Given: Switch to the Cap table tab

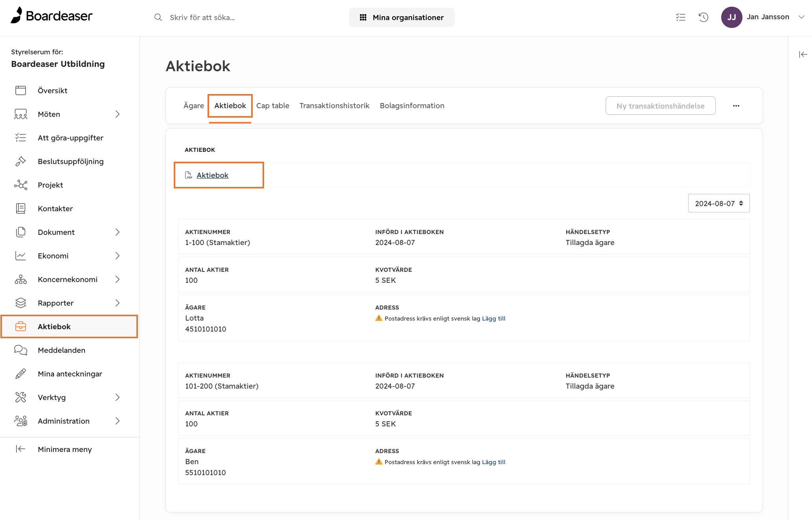Looking at the screenshot, I should pos(273,105).
